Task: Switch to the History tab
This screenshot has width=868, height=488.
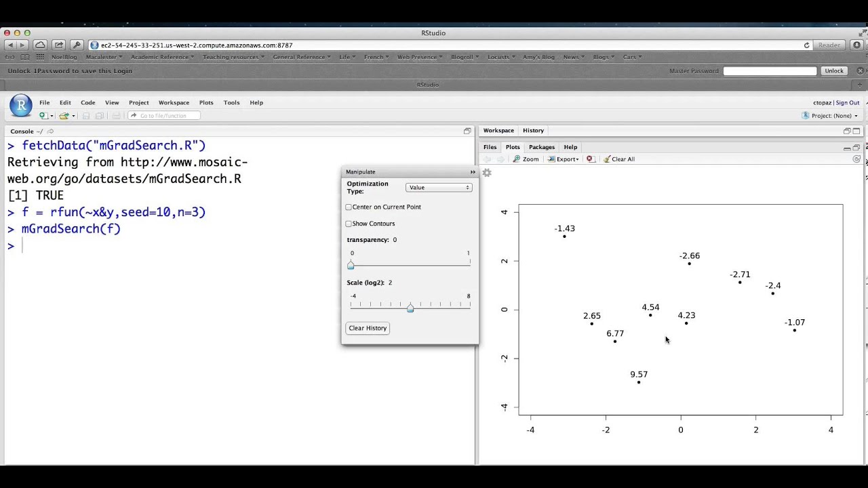Action: pos(533,130)
